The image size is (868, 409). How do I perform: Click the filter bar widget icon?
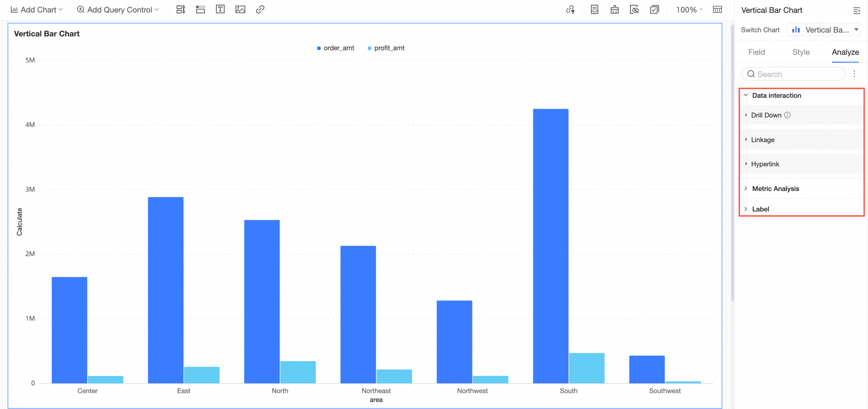(x=181, y=9)
